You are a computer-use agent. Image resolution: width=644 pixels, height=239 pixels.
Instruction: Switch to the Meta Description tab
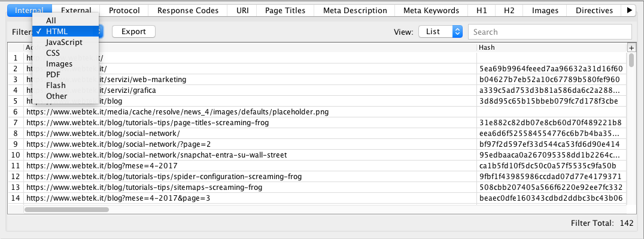point(355,11)
